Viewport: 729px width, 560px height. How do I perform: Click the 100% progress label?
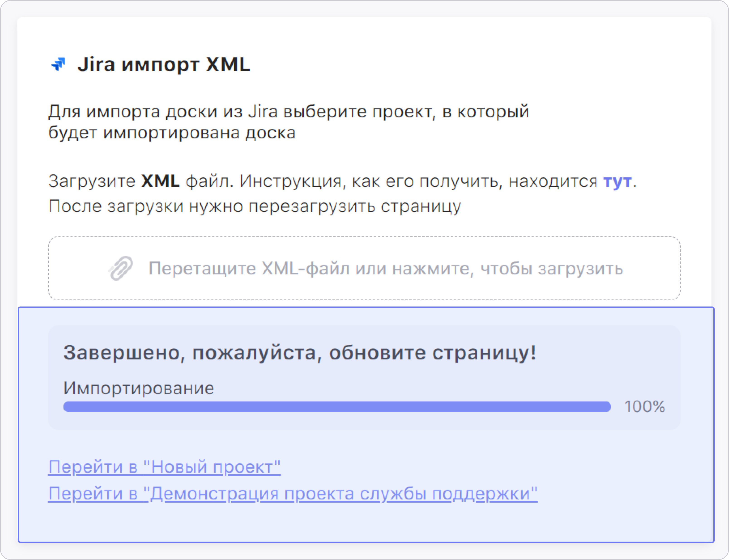(x=644, y=407)
